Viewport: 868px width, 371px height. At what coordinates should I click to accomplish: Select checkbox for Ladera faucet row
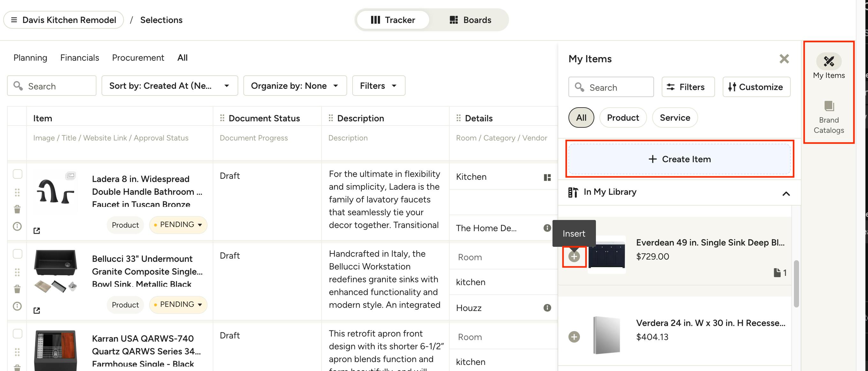click(x=18, y=174)
